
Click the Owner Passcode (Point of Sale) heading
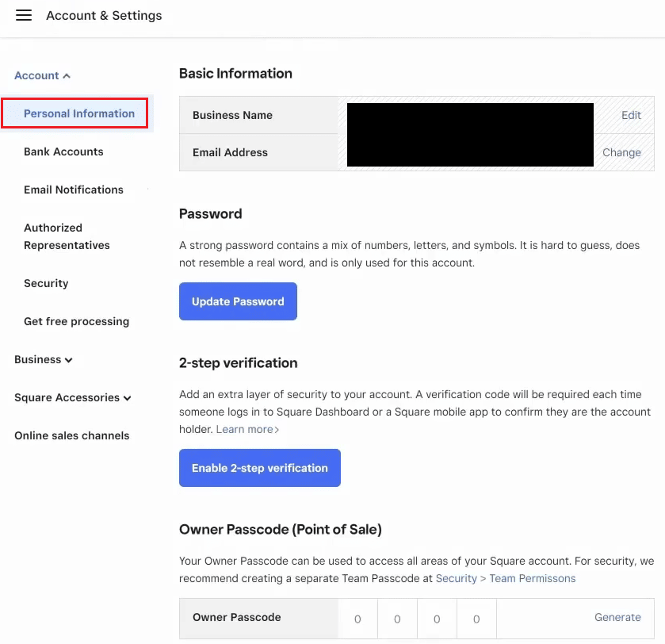click(x=281, y=530)
